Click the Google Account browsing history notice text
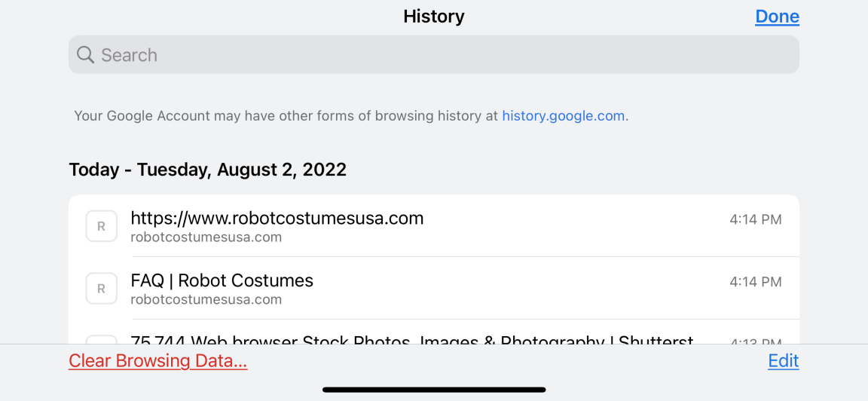Screen dimensions: 868x401 [286, 116]
